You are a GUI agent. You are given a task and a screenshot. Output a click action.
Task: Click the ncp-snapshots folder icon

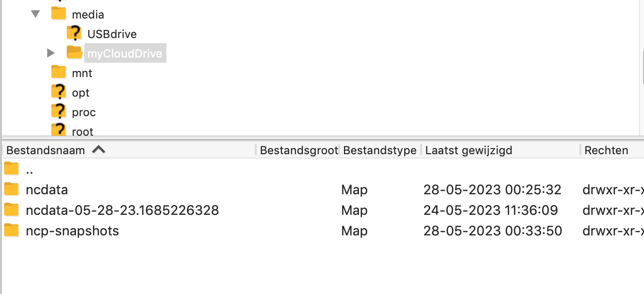click(x=11, y=231)
